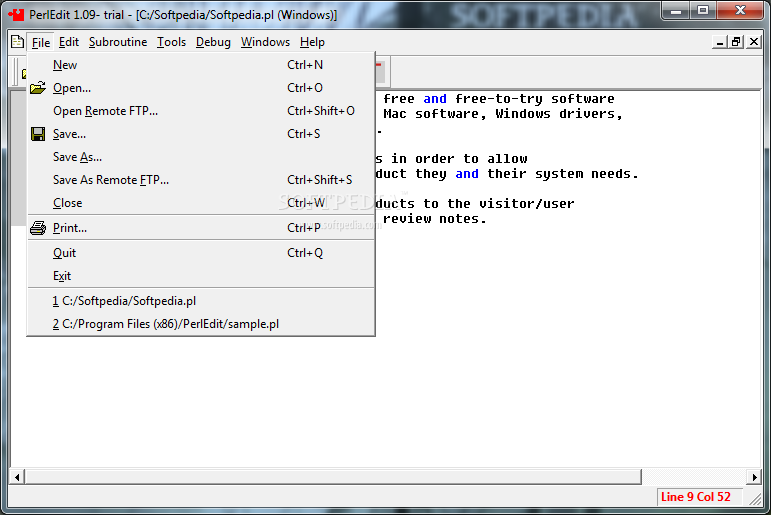771x515 pixels.
Task: Minimize the inner document window
Action: [x=720, y=42]
